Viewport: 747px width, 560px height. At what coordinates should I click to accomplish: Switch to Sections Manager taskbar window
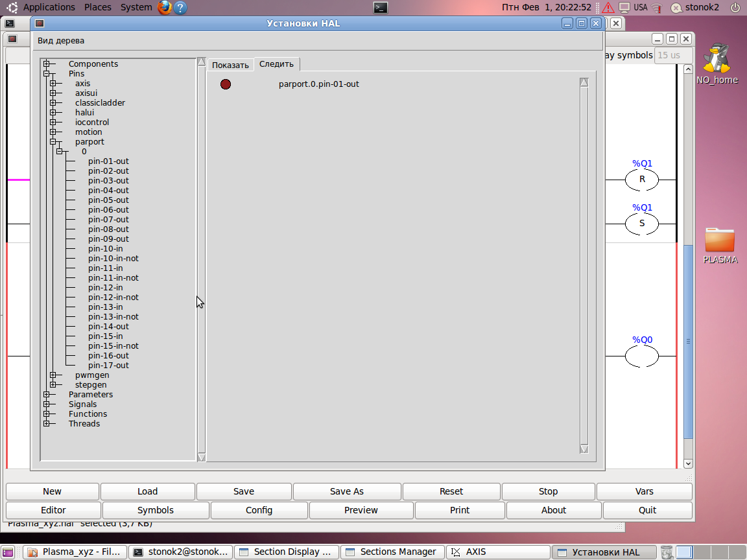pos(392,552)
